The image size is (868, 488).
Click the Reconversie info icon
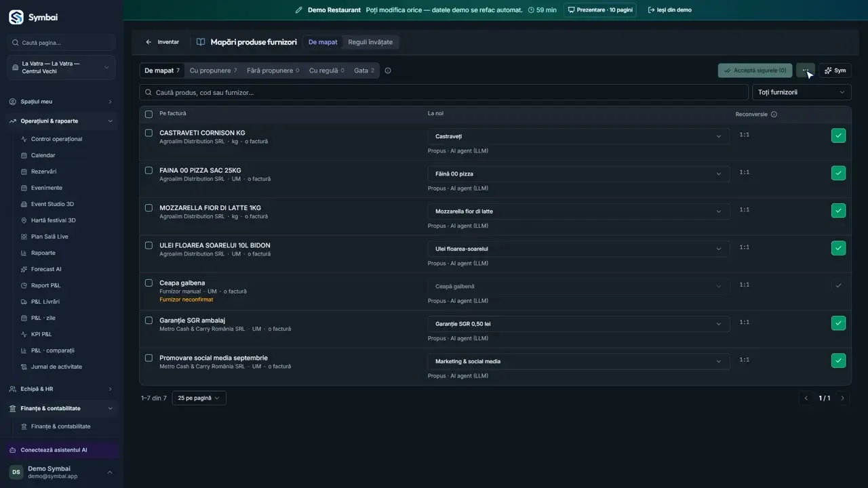coord(774,115)
